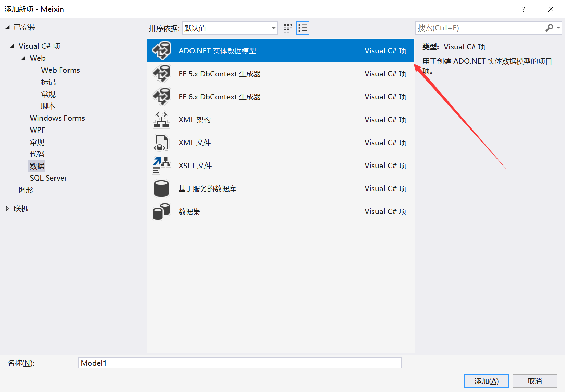Switch to medium icons list view
The height and width of the screenshot is (392, 565).
pos(303,28)
